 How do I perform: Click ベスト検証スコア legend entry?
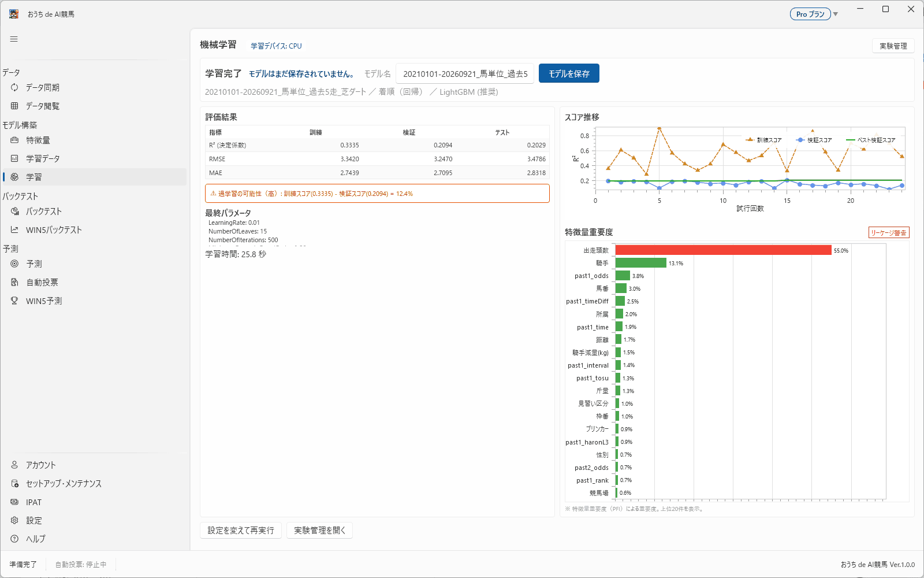pos(871,140)
